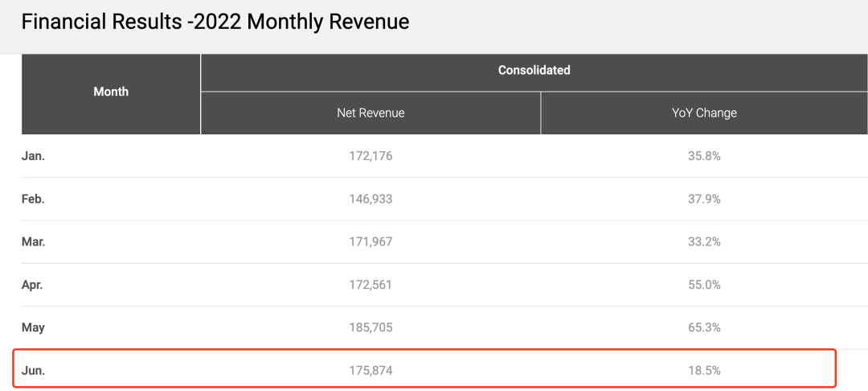Select the Consolidated header cell
The height and width of the screenshot is (391, 868).
click(534, 71)
